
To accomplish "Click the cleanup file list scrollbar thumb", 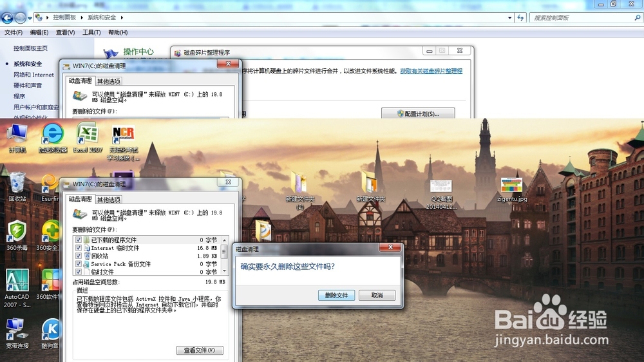I will (x=224, y=251).
